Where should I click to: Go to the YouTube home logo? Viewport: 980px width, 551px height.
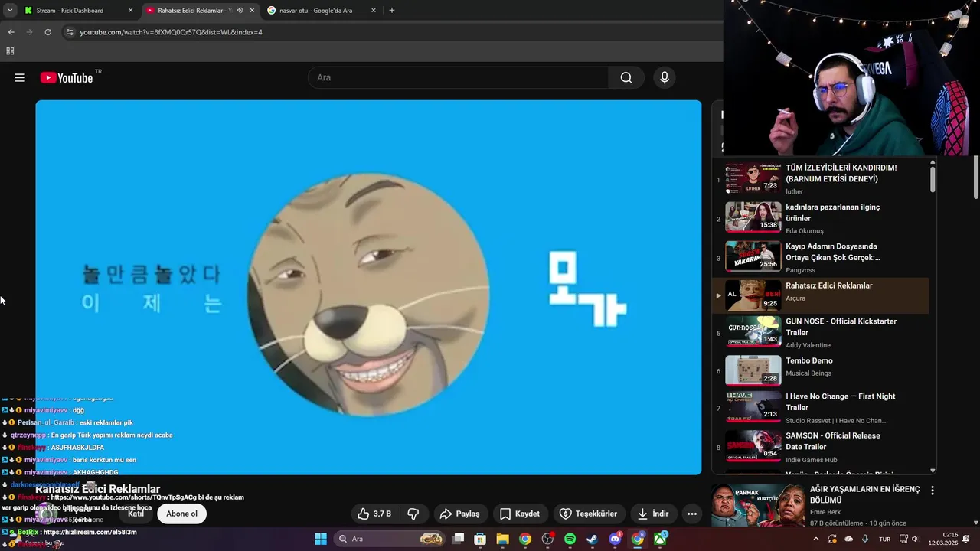67,77
